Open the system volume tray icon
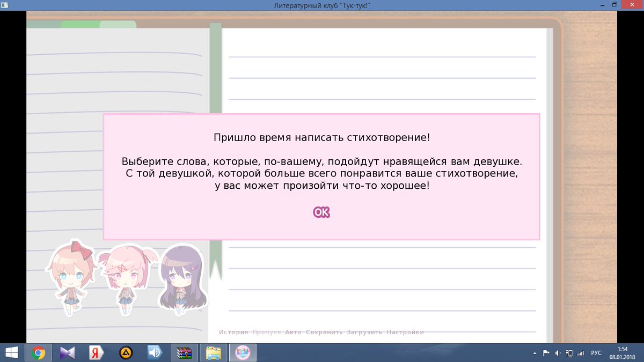 click(x=558, y=353)
